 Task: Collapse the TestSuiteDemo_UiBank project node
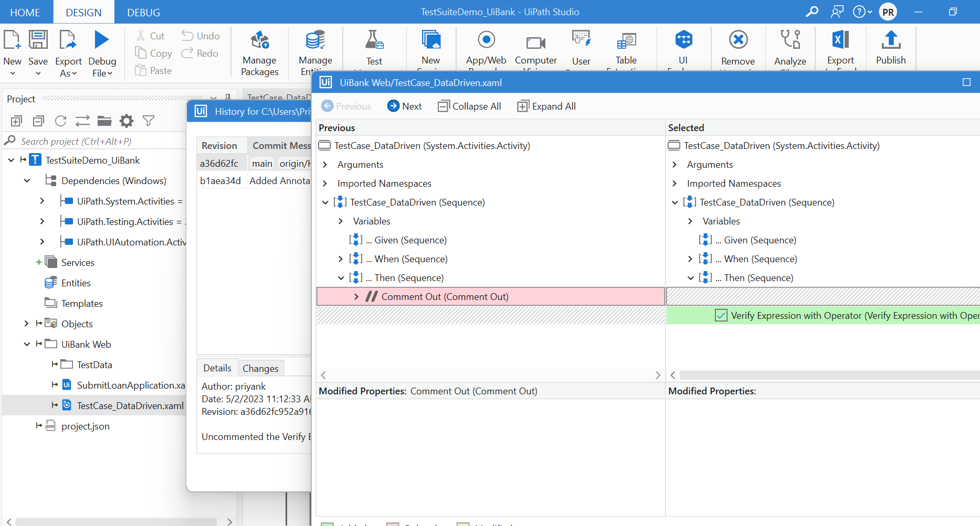pyautogui.click(x=11, y=160)
